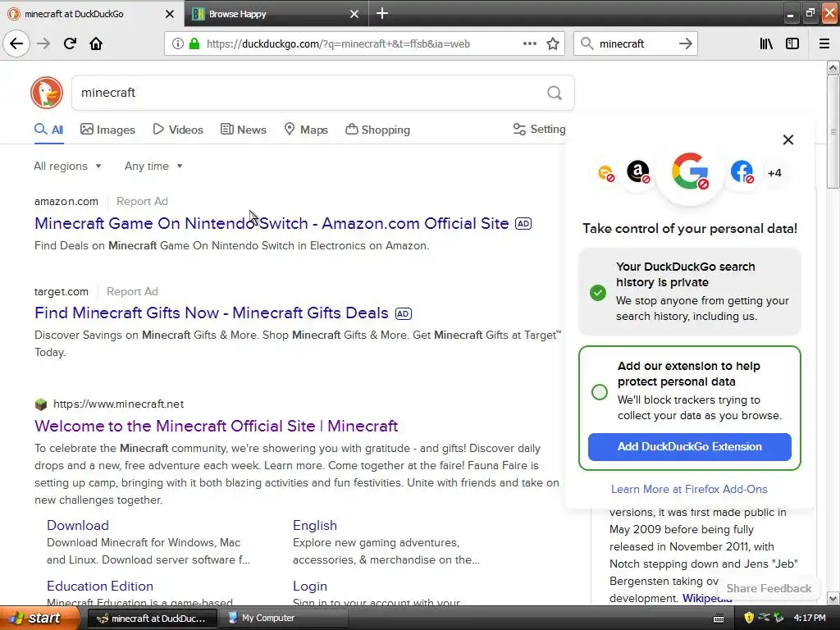
Task: Reload the current page
Action: [x=70, y=43]
